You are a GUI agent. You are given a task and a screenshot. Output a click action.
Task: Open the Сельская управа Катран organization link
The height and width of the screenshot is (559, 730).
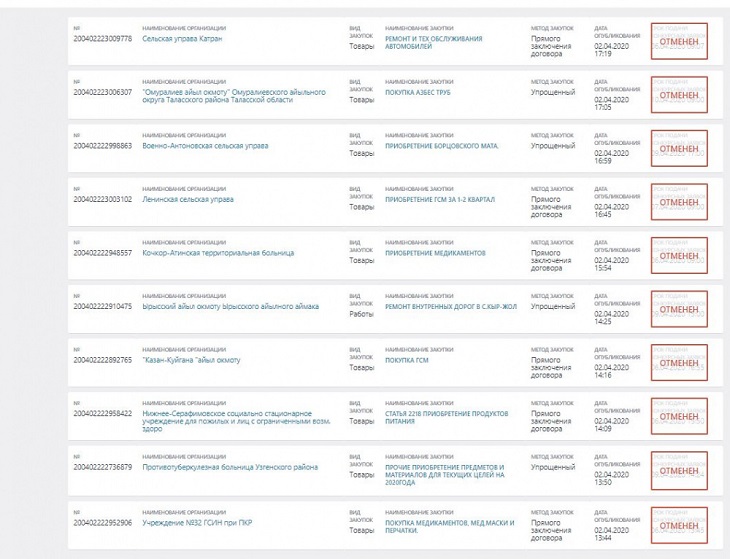click(x=184, y=39)
